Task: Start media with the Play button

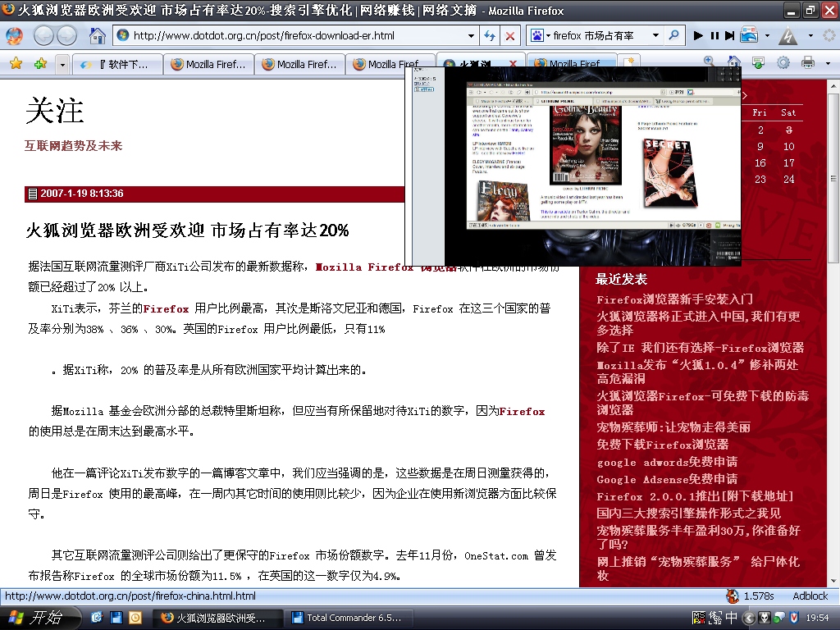Action: click(x=698, y=36)
